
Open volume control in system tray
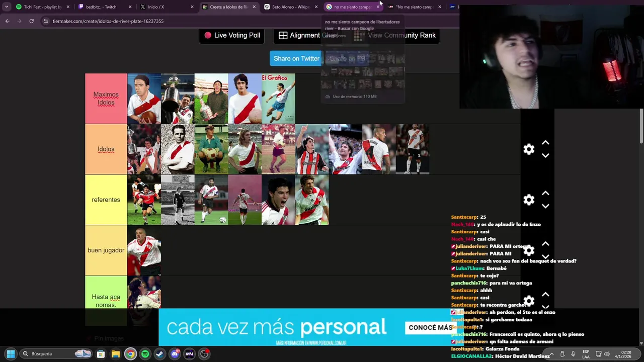pyautogui.click(x=606, y=354)
